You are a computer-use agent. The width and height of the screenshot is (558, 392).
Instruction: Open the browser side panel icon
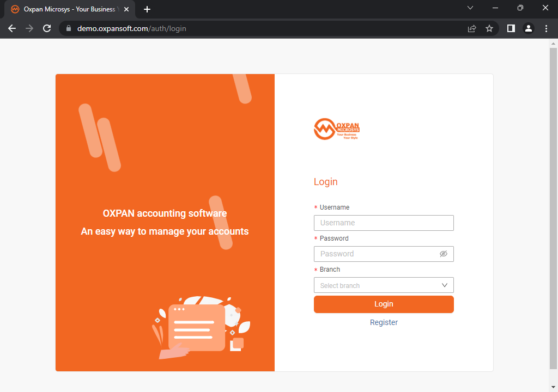coord(511,28)
